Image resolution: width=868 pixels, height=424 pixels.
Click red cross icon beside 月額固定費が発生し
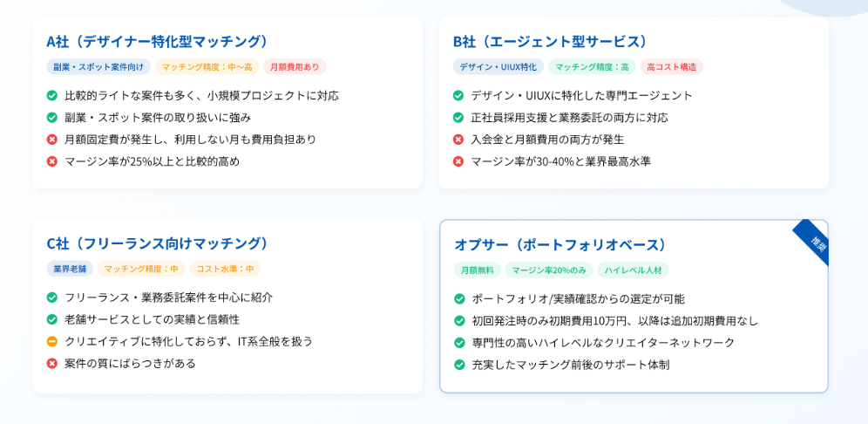tap(52, 140)
